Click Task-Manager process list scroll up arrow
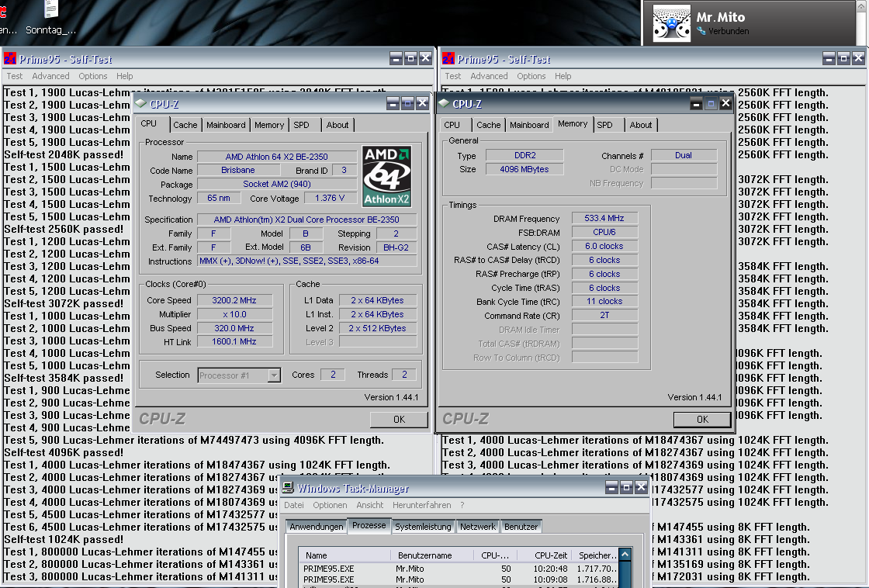The image size is (869, 588). click(x=625, y=555)
